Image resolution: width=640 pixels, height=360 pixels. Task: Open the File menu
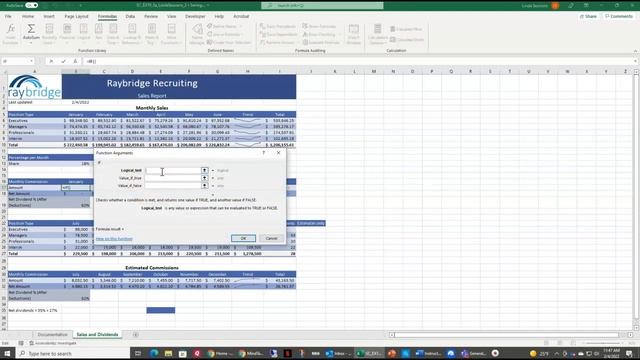tap(8, 16)
